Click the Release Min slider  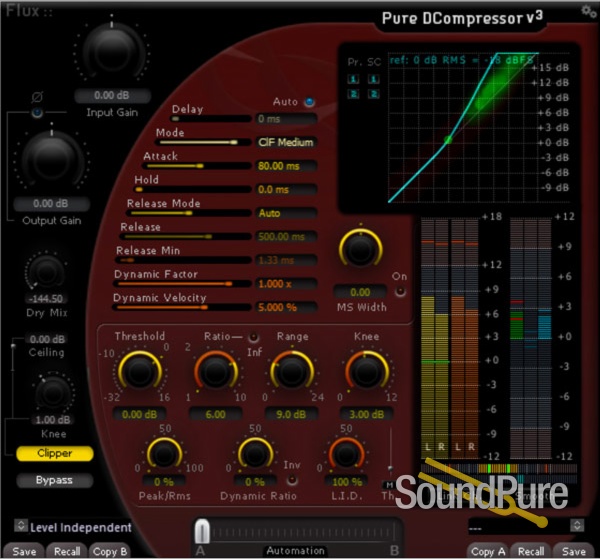(184, 260)
